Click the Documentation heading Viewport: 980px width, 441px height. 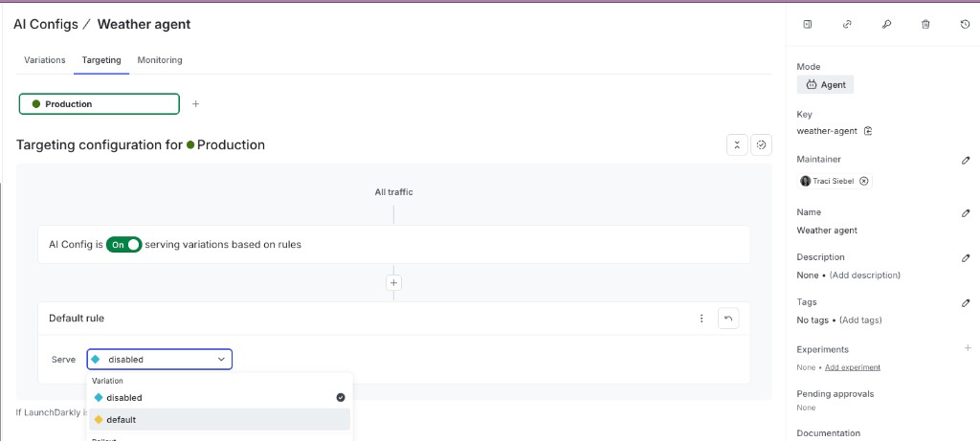(828, 433)
